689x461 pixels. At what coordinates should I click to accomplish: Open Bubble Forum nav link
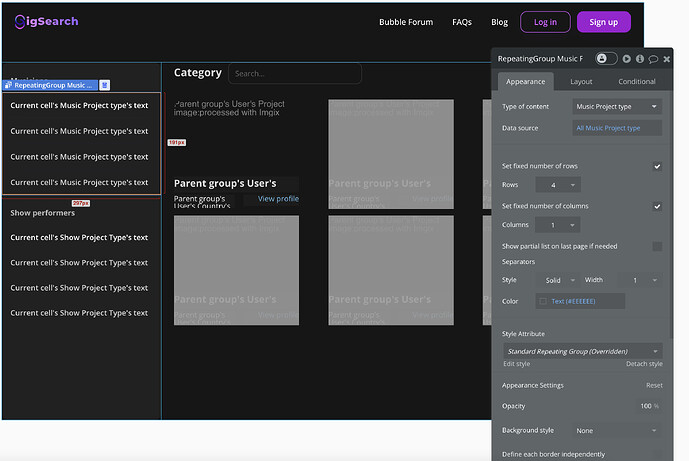click(x=406, y=22)
